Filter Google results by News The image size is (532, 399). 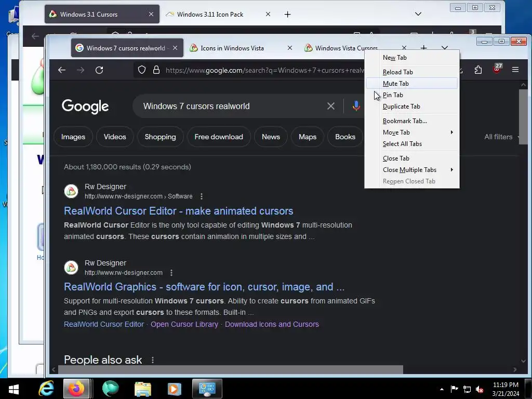tap(271, 137)
